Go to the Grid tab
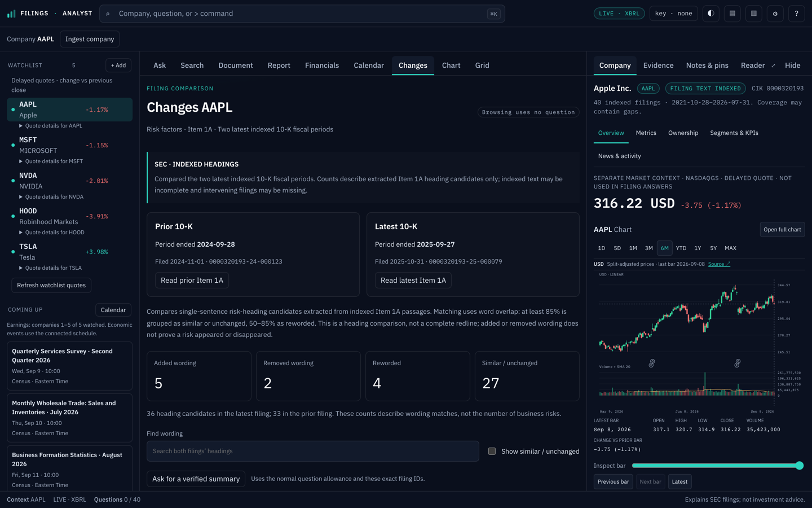 [482, 65]
